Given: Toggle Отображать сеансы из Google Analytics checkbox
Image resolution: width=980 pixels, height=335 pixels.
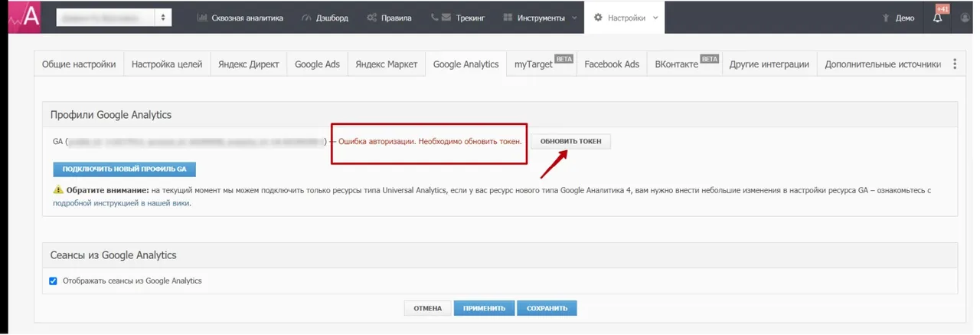Looking at the screenshot, I should [x=53, y=281].
